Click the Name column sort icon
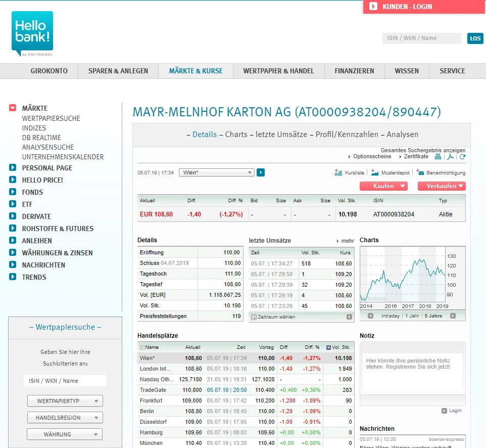The image size is (486, 448). [x=142, y=347]
